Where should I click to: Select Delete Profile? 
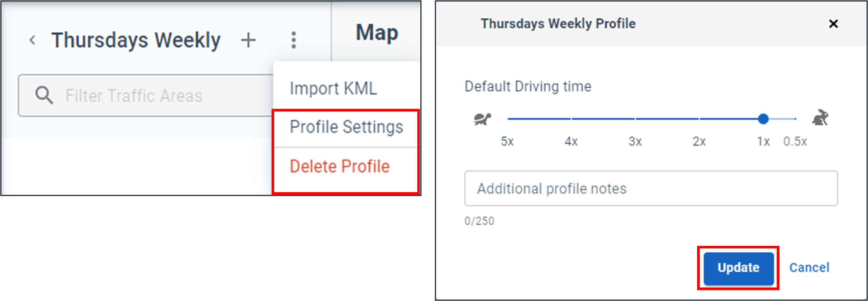point(340,166)
